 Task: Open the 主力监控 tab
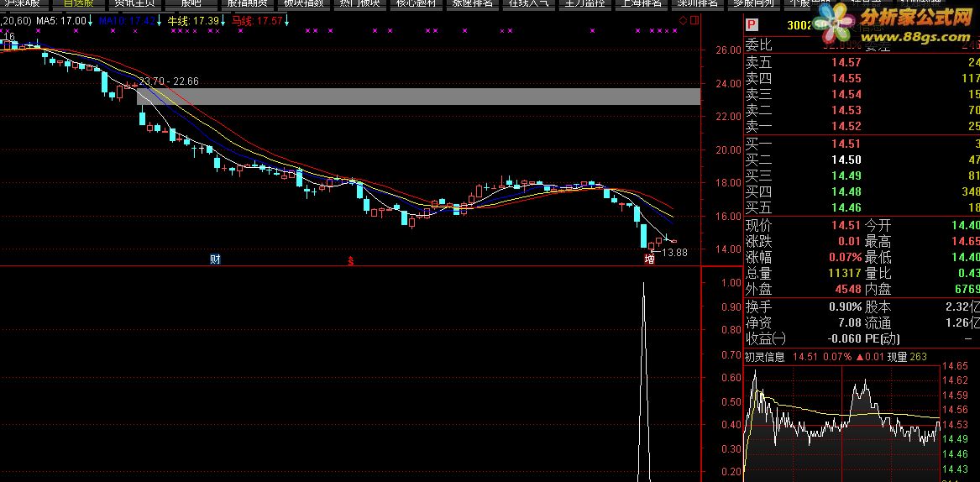point(584,3)
